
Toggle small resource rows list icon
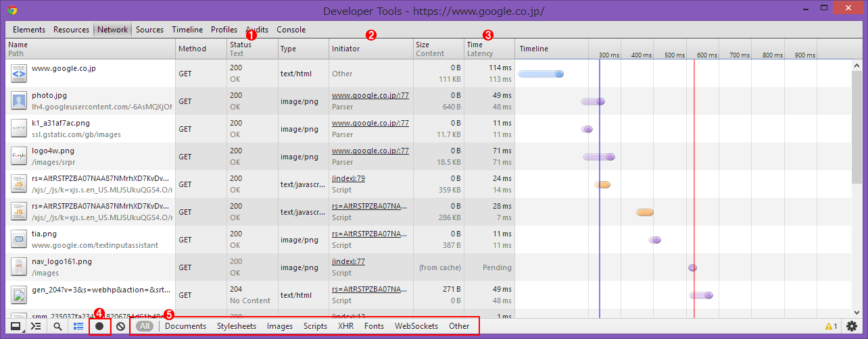[x=78, y=326]
